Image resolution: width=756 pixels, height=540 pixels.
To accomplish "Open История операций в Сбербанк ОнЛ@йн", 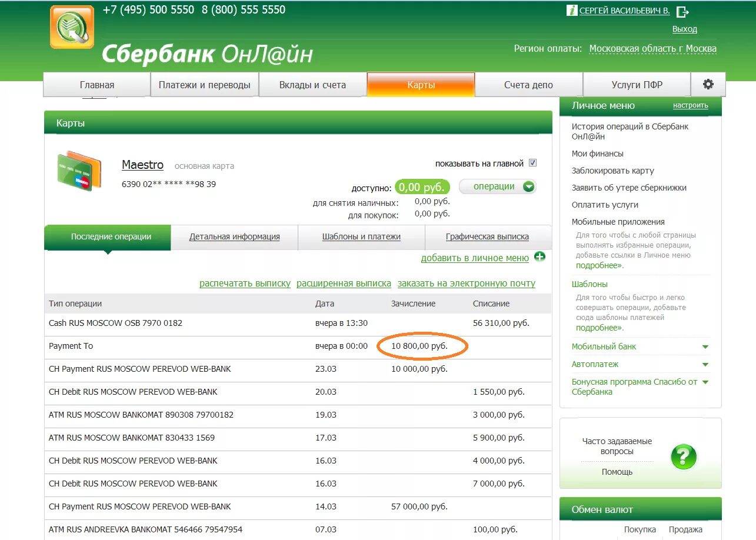I will (x=630, y=131).
